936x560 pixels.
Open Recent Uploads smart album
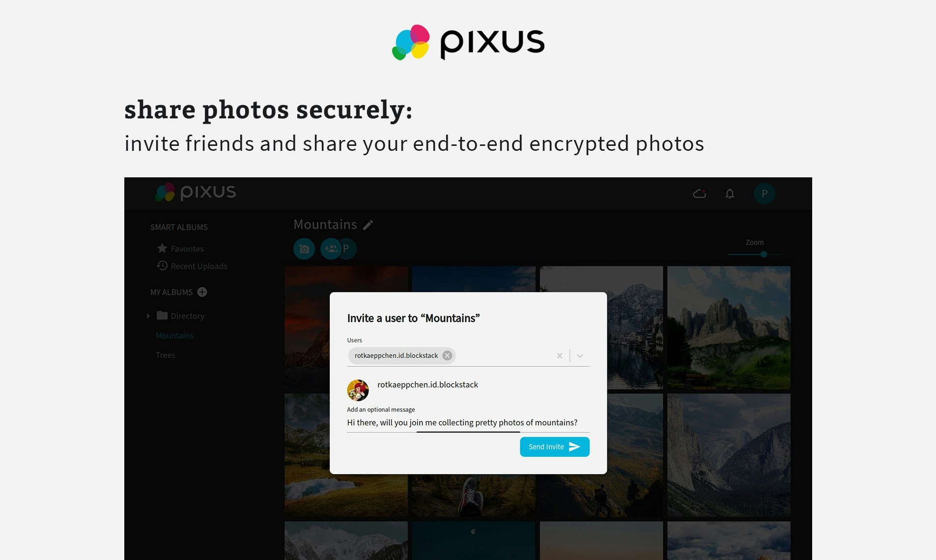pyautogui.click(x=199, y=266)
